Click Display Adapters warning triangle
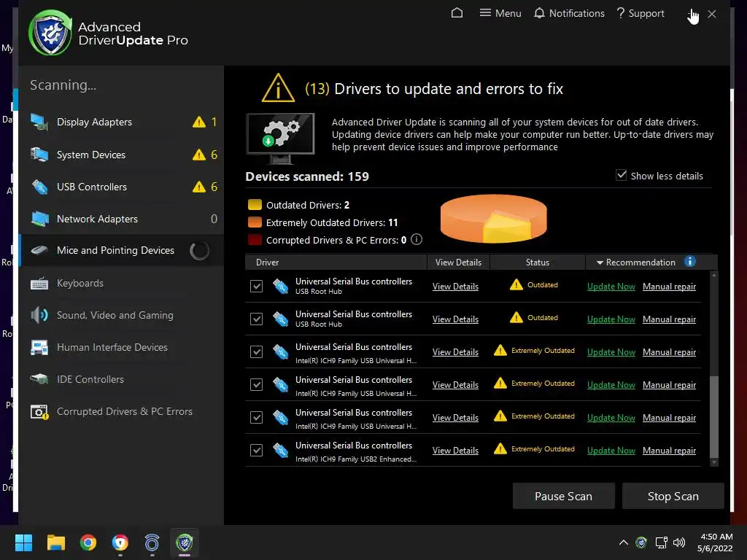 pyautogui.click(x=198, y=122)
